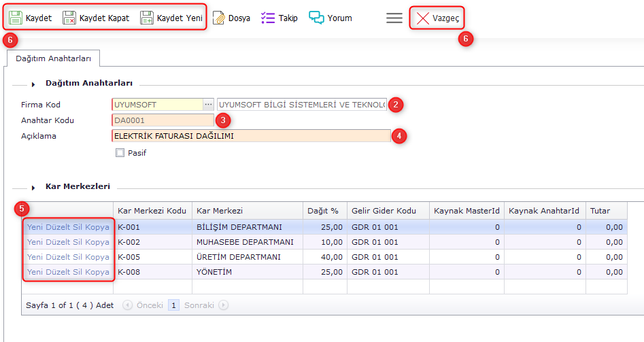Click Sil link on K-005 row
Viewport: 644px width, 342px height.
coord(78,257)
